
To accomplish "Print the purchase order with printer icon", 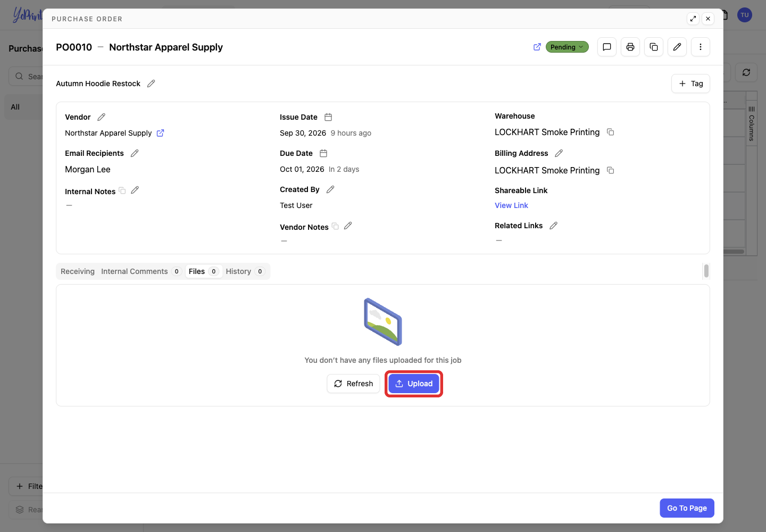I will (630, 47).
